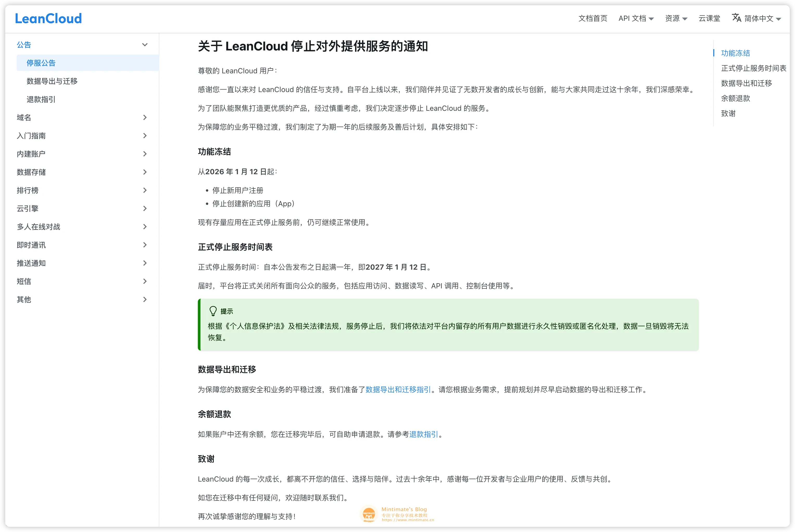Screen dimensions: 795x532
Task: Click the translate language icon in top bar
Action: [x=736, y=18]
